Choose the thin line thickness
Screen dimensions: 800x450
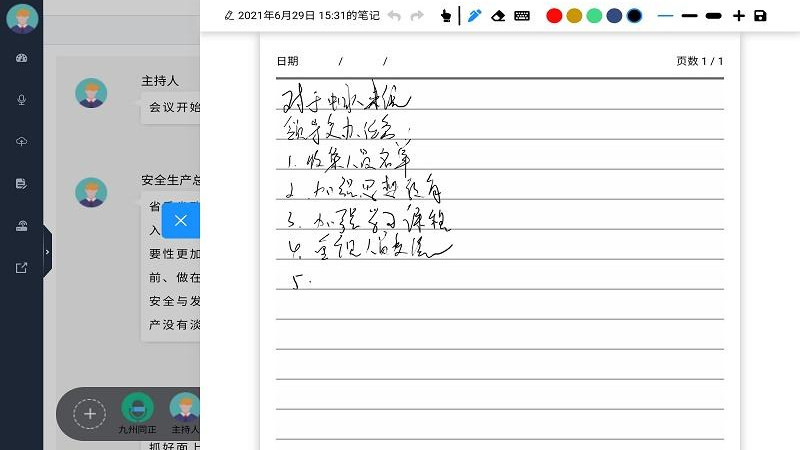[665, 16]
